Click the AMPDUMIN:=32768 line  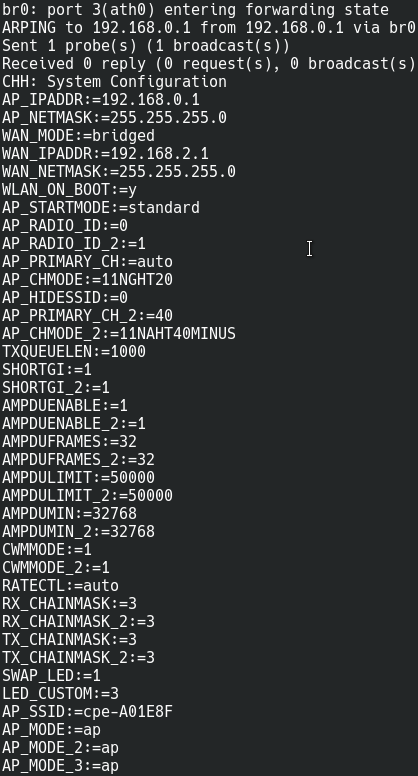pyautogui.click(x=69, y=514)
